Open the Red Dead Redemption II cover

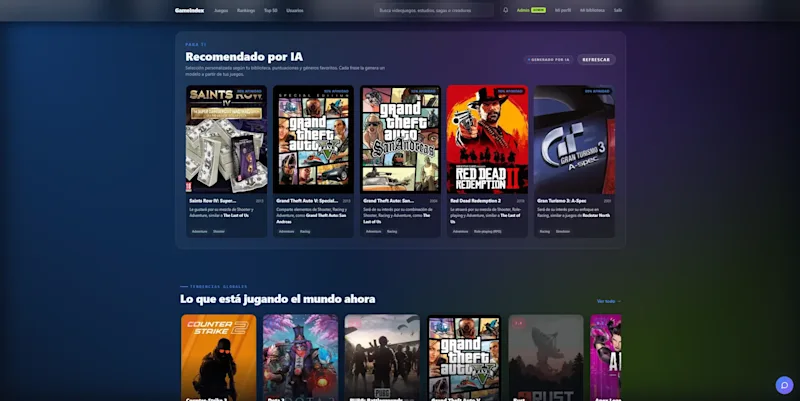(x=487, y=139)
